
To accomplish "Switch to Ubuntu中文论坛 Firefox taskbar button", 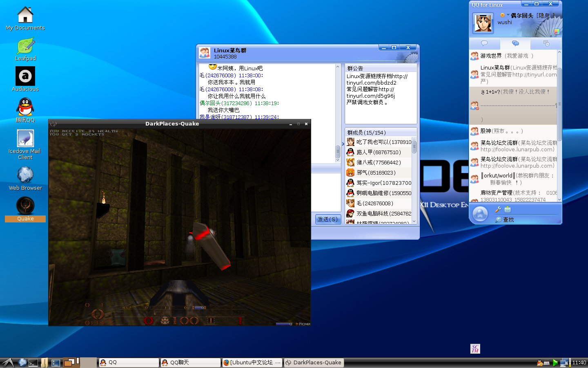I will click(x=252, y=363).
